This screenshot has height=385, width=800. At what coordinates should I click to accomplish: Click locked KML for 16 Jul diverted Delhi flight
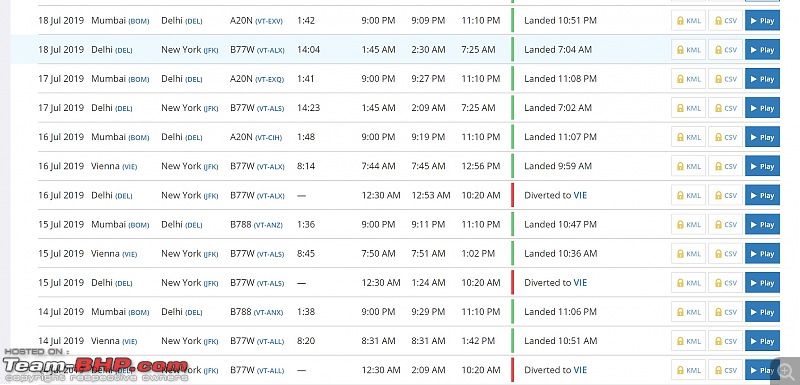688,195
